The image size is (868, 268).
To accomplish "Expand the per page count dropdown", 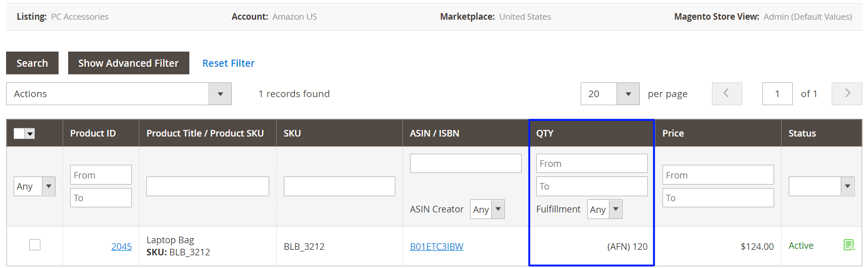I will point(610,94).
